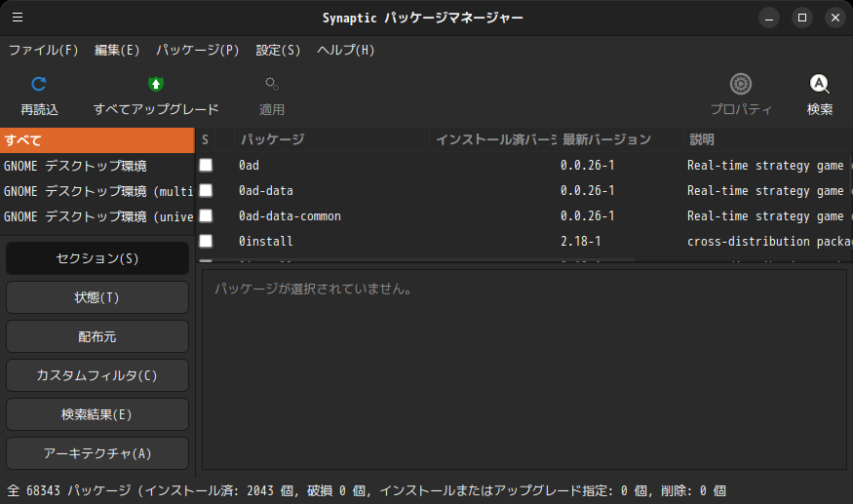Click status bar text 全 68343 パッケージ
The width and height of the screenshot is (853, 504).
[x=69, y=491]
